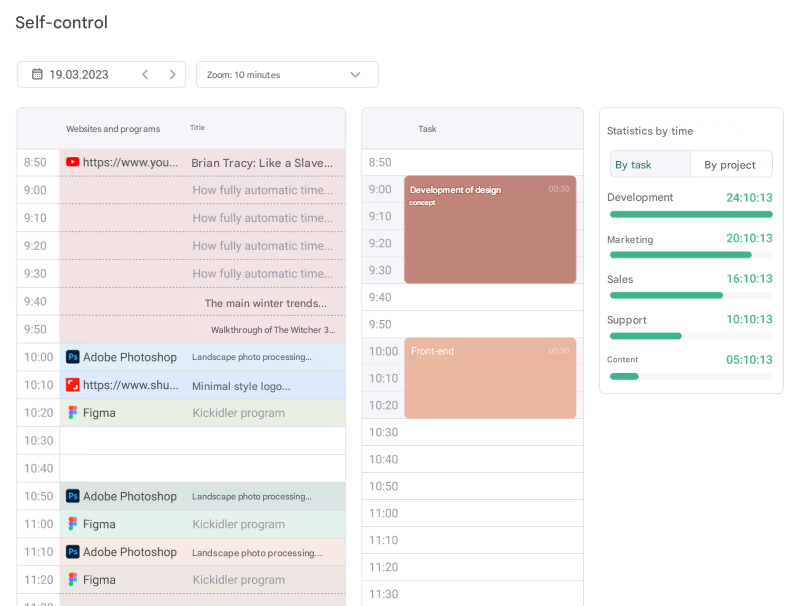This screenshot has height=606, width=790.
Task: Click Statistics by time heading
Action: [650, 131]
